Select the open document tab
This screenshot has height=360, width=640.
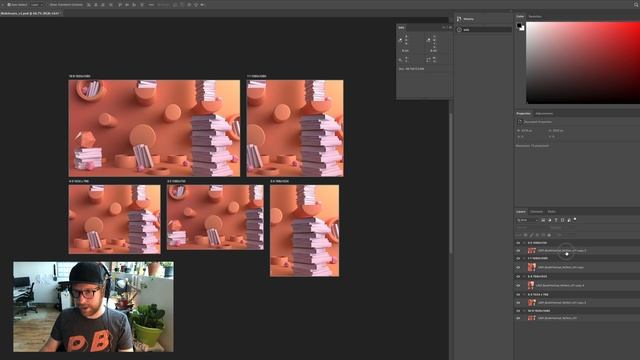[31, 13]
